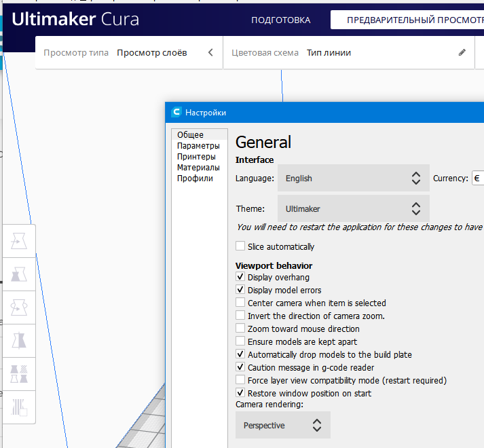Select the Mirror tool in left toolbar
This screenshot has width=484, height=448.
click(19, 341)
